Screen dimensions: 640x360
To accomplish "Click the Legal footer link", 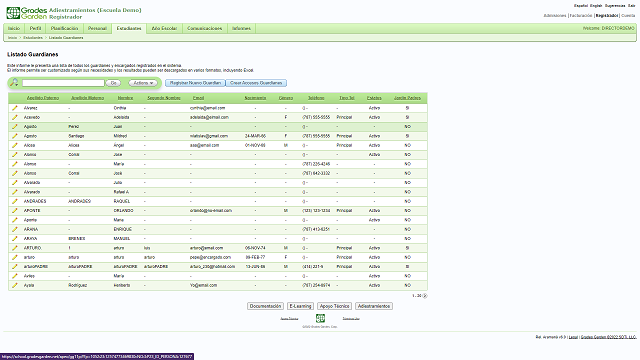I will click(573, 337).
